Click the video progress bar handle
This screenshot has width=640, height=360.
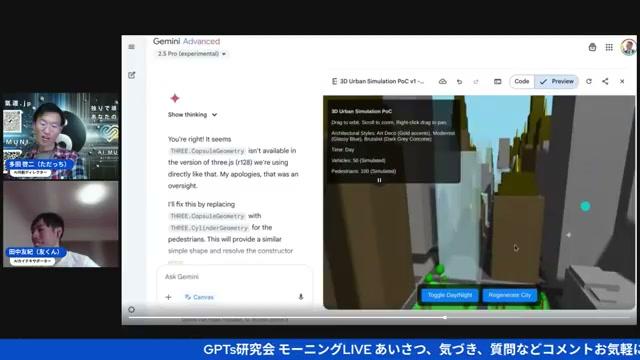(445, 317)
